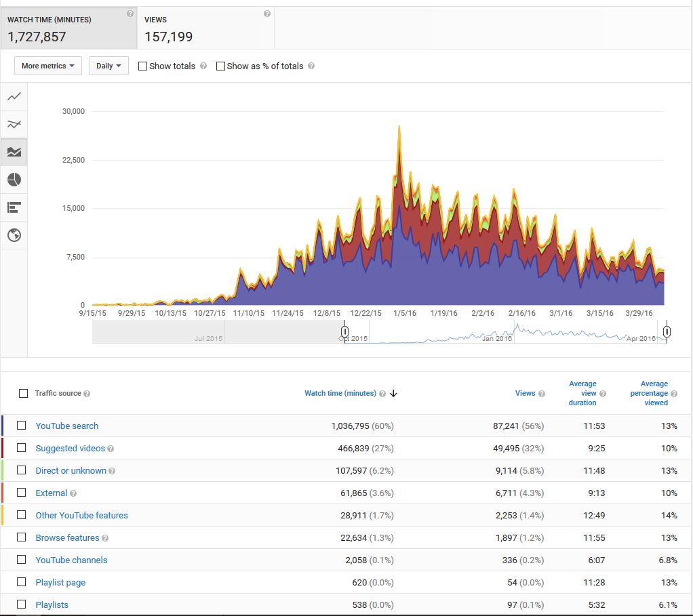Open the map/geography view icon

pos(14,235)
